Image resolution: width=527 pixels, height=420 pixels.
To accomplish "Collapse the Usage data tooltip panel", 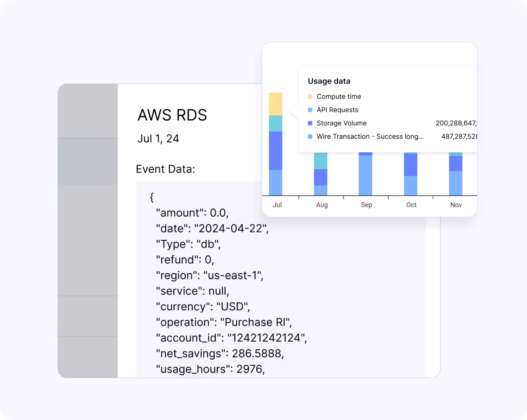I will click(329, 81).
